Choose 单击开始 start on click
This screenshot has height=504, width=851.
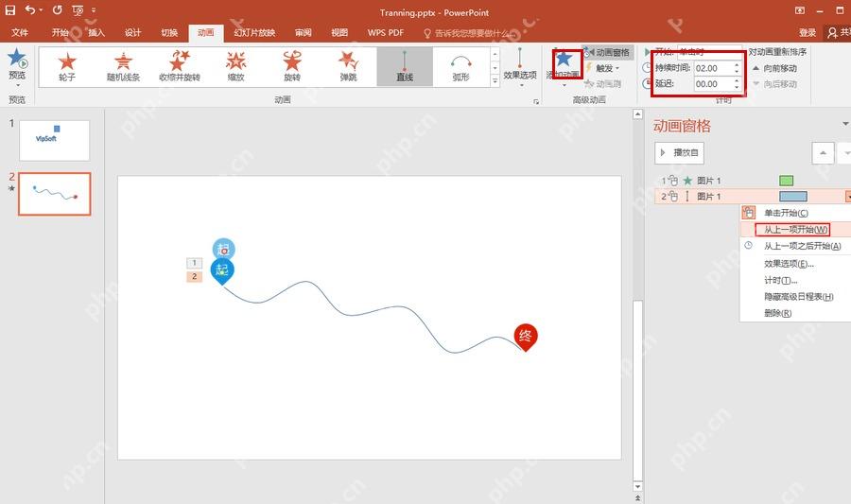click(786, 213)
